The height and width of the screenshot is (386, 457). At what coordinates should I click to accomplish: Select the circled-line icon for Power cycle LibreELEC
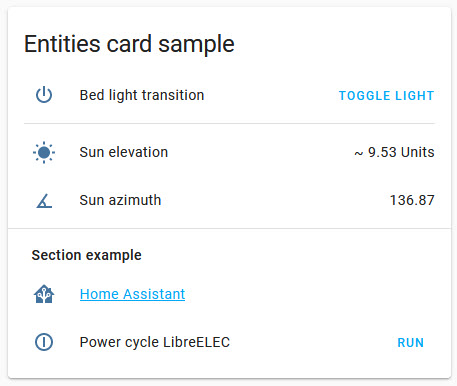click(x=44, y=342)
